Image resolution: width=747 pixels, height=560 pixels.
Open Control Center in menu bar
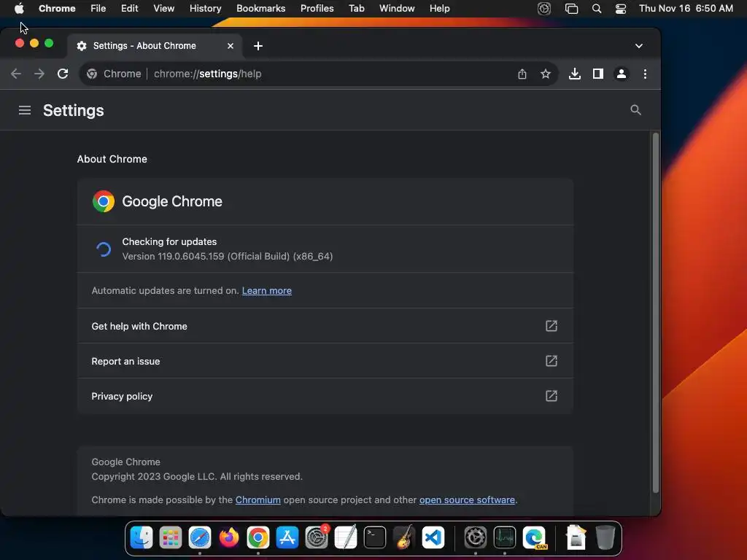(620, 8)
